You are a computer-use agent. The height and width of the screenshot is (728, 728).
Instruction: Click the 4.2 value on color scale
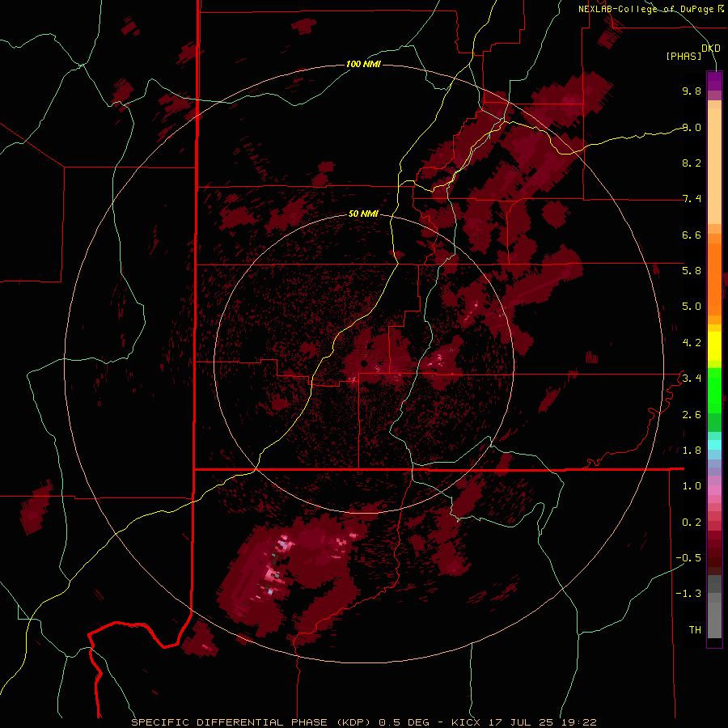[x=692, y=343]
